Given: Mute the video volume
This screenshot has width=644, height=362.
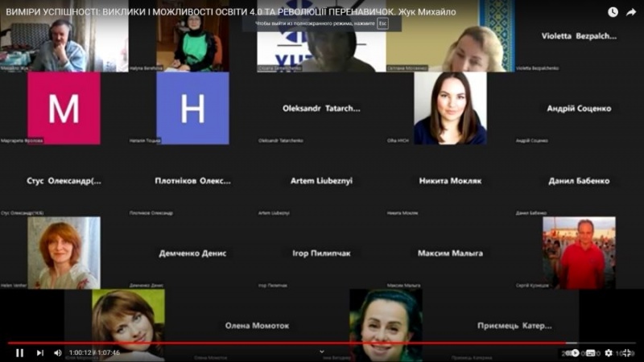Looking at the screenshot, I should pos(58,352).
